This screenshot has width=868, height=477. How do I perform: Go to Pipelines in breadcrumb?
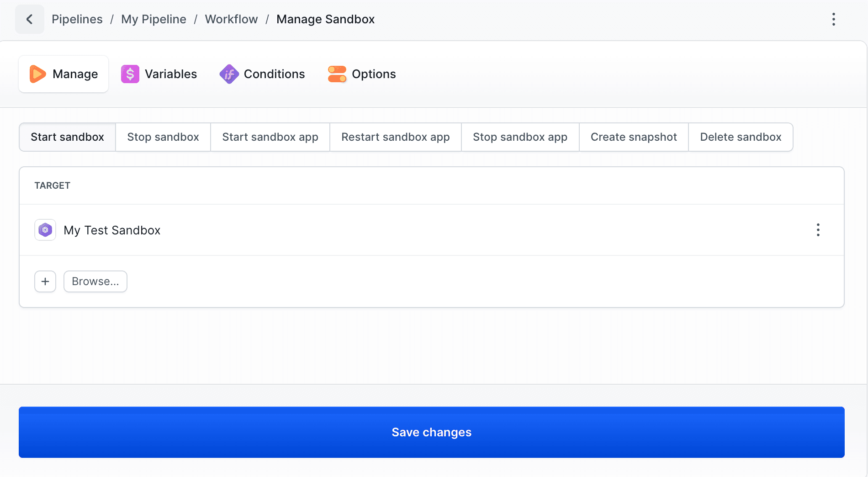[77, 19]
